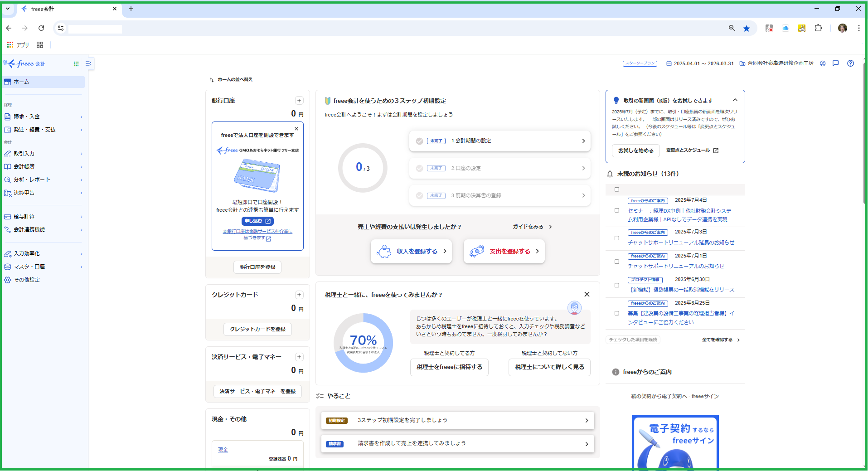Click the 決済サービス・電子マネーを登録 button

(x=257, y=392)
